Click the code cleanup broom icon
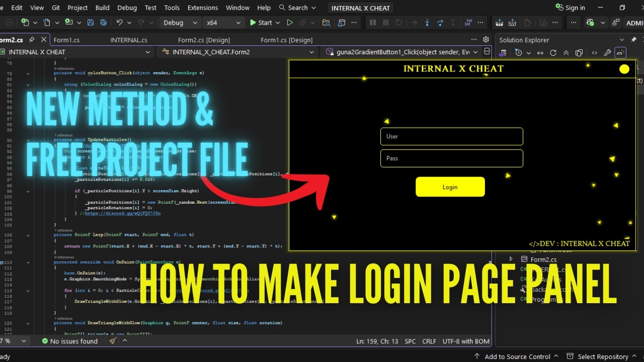 (x=113, y=341)
